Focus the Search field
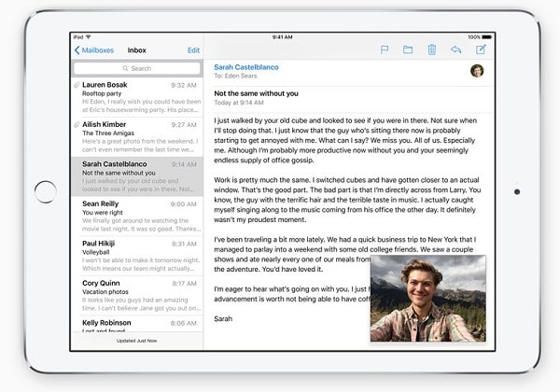 click(x=137, y=68)
